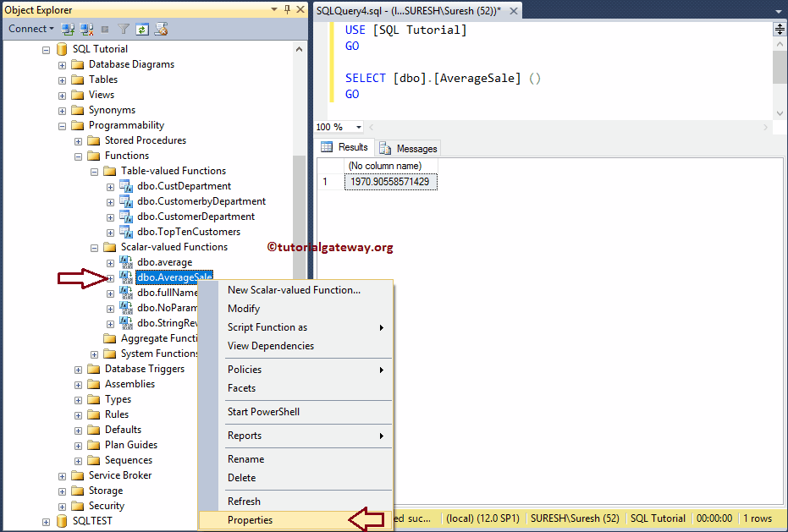Select the dbo.AverageSale tree item
The height and width of the screenshot is (532, 788).
(174, 277)
